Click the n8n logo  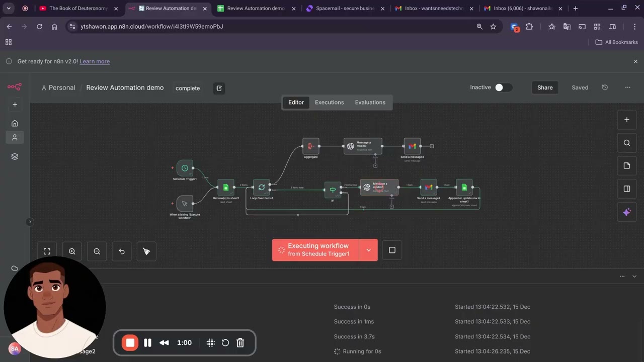15,87
